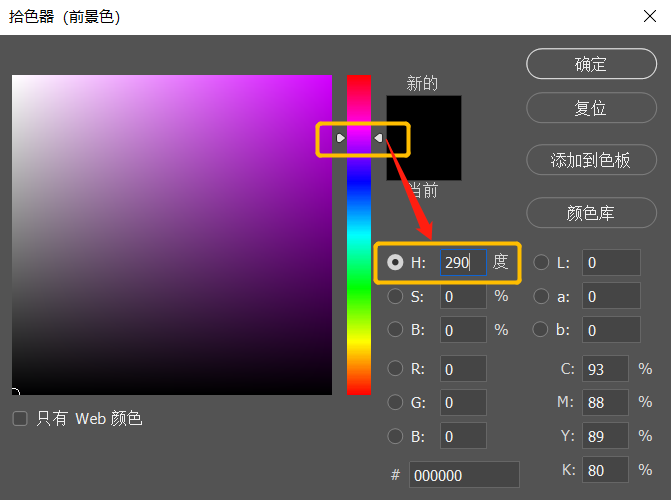Select the S saturation radio button
Screen dimensions: 671x500
click(x=395, y=296)
